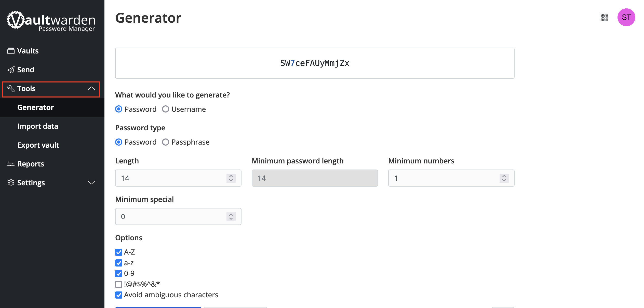Click the Generator menu item
The height and width of the screenshot is (308, 644).
[36, 107]
